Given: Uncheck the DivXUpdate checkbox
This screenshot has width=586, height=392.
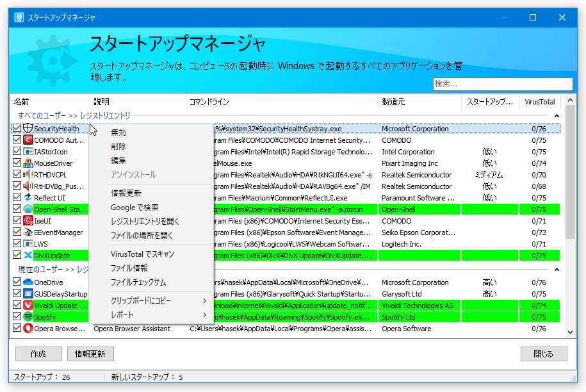Looking at the screenshot, I should (x=17, y=255).
